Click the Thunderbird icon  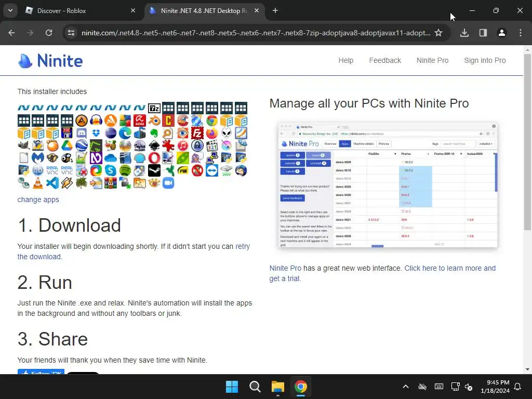coord(241,170)
